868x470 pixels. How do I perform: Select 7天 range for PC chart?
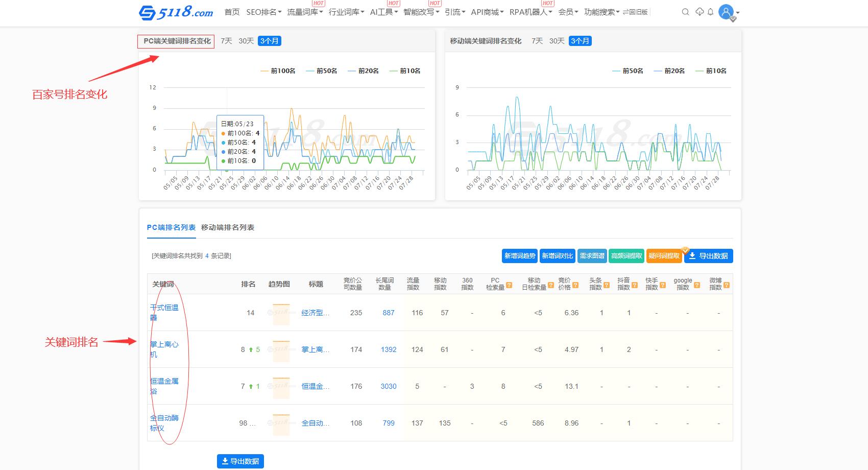pos(226,41)
